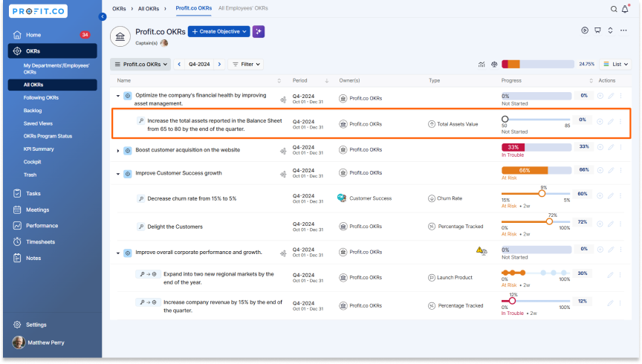The height and width of the screenshot is (364, 642).
Task: Click the captain avatar thumbnail
Action: coord(164,43)
